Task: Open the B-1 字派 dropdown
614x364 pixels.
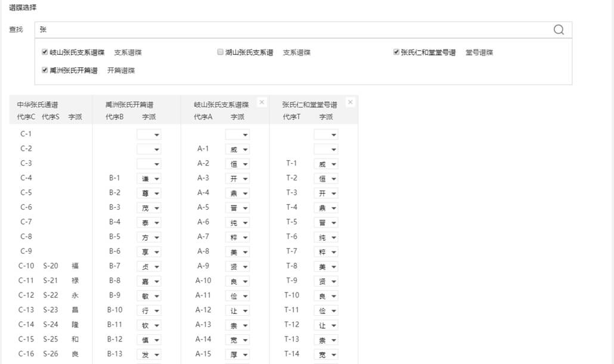Action: tap(148, 178)
